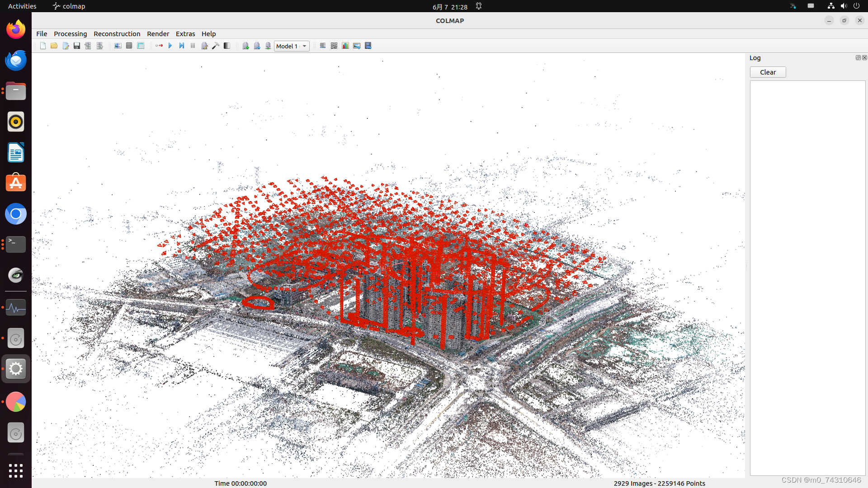Close the Log dock panel

coord(864,57)
